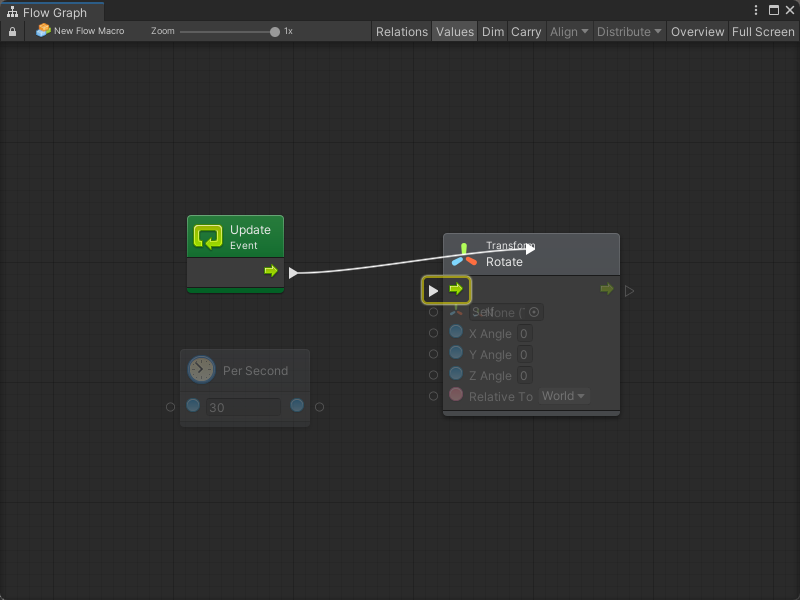800x600 pixels.
Task: Open the Distribute dropdown
Action: [629, 32]
